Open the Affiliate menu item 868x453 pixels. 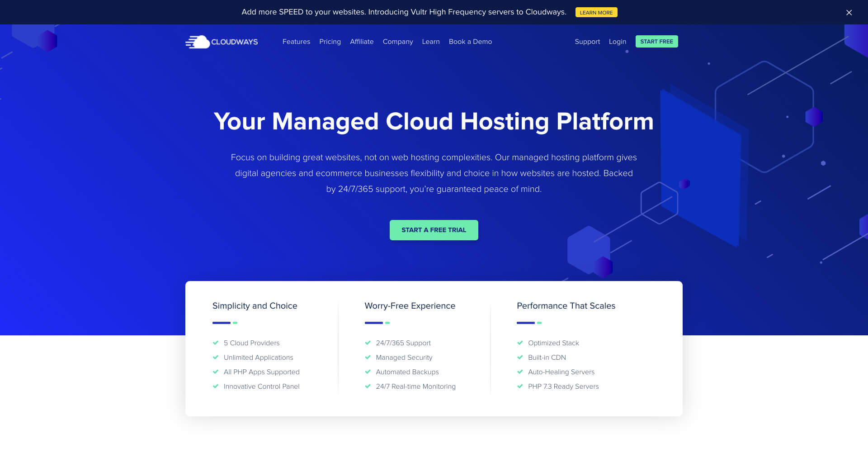[362, 42]
